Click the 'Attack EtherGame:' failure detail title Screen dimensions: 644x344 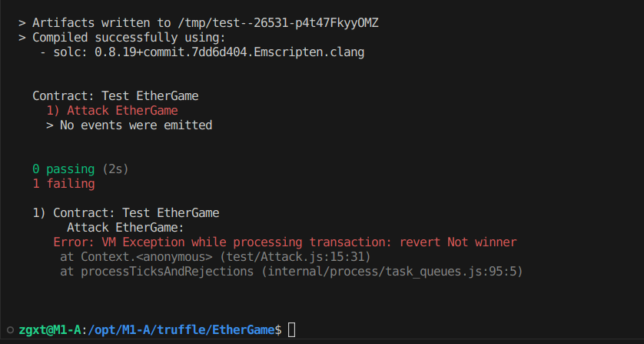point(126,228)
